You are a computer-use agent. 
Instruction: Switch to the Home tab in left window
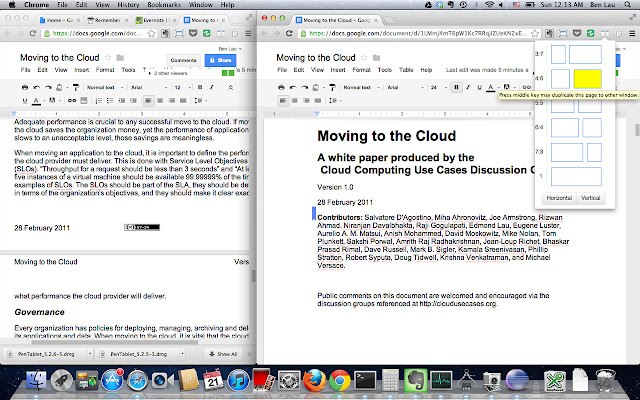(60, 20)
